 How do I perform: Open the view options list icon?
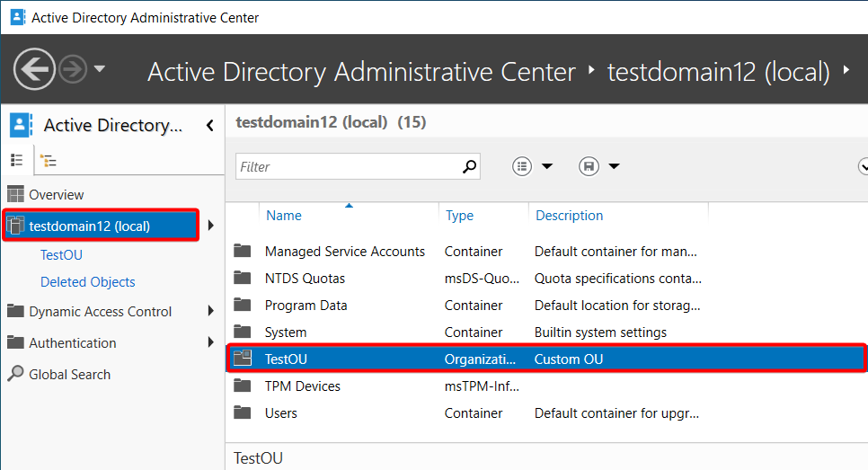point(522,166)
